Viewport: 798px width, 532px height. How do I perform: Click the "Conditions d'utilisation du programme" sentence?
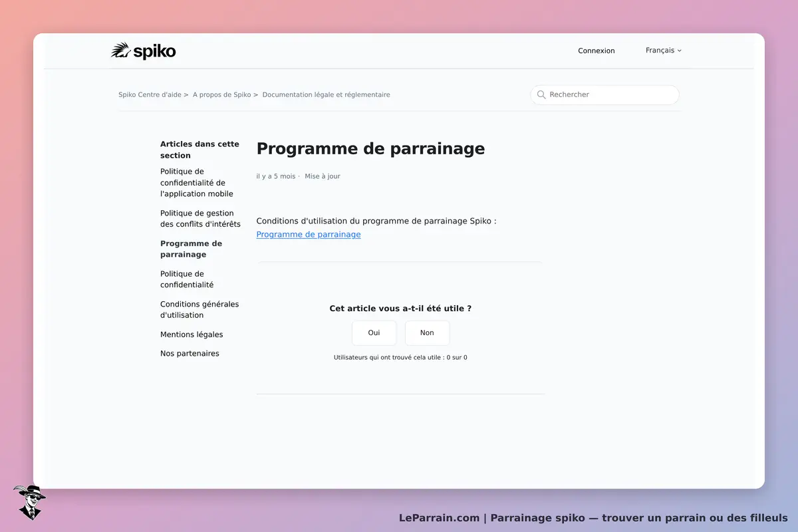coord(376,221)
